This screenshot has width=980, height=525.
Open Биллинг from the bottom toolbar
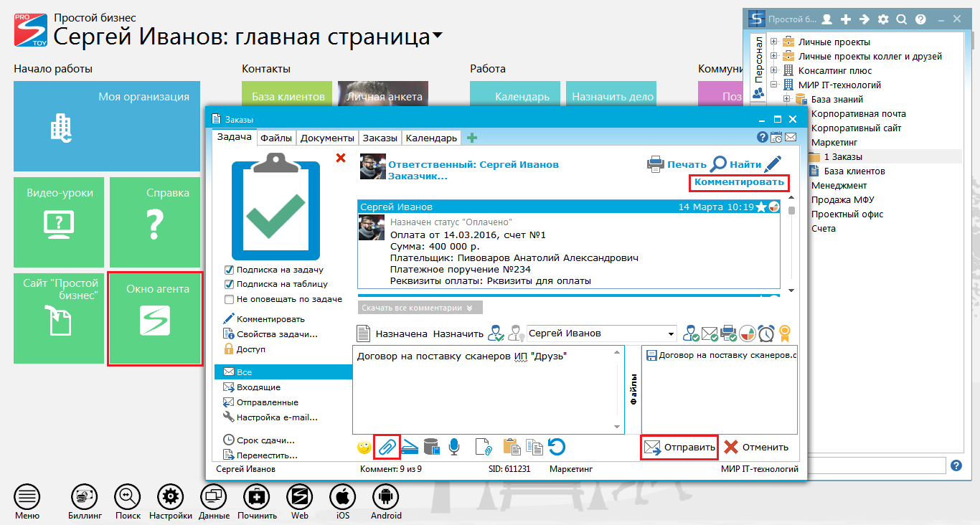(85, 502)
